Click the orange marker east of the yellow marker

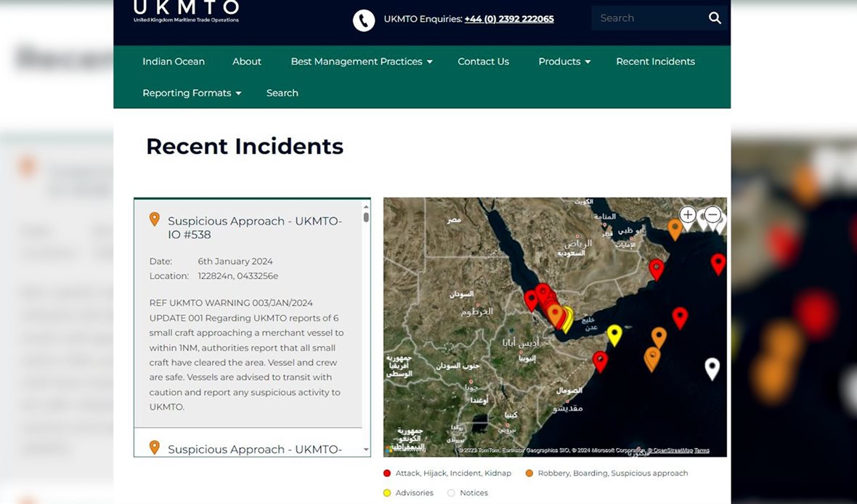pyautogui.click(x=659, y=337)
